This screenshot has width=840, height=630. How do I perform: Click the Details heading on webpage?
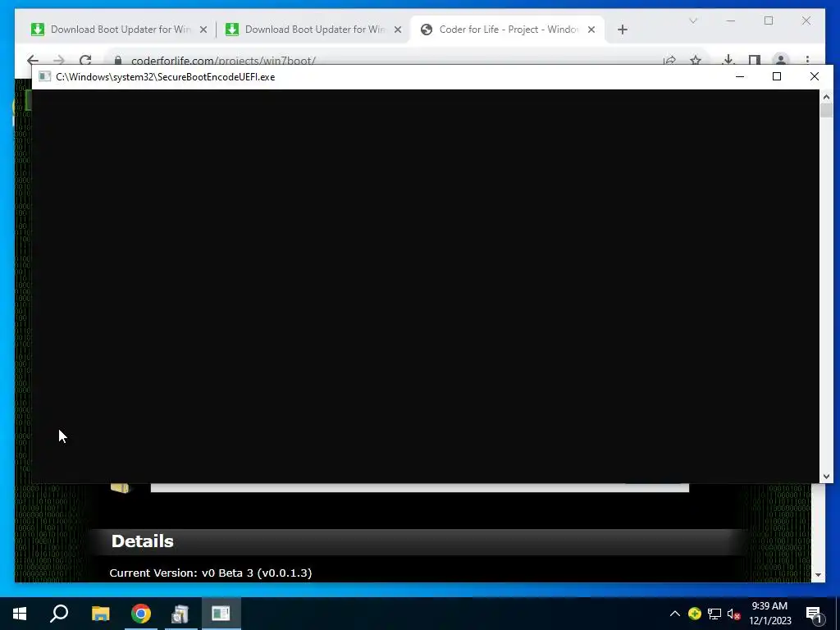[x=143, y=541]
